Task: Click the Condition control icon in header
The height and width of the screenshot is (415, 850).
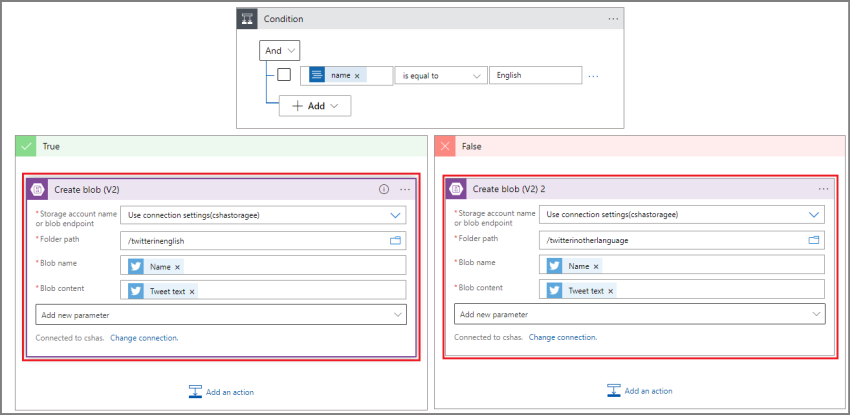Action: [x=247, y=19]
